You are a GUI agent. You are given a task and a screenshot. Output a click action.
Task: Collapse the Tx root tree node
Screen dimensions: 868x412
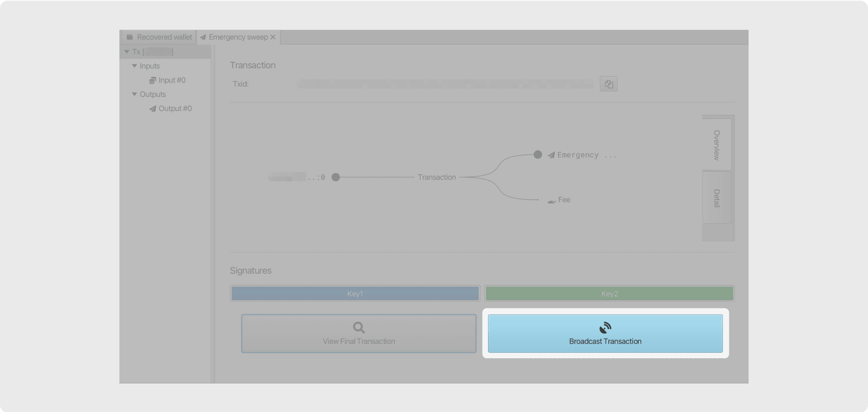tap(127, 51)
